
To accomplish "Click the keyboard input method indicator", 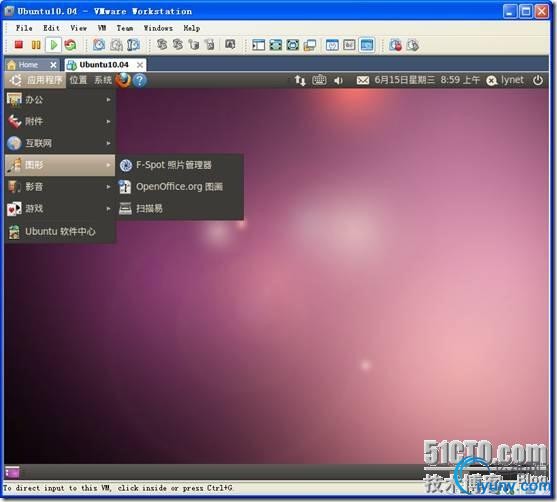I will pyautogui.click(x=319, y=80).
